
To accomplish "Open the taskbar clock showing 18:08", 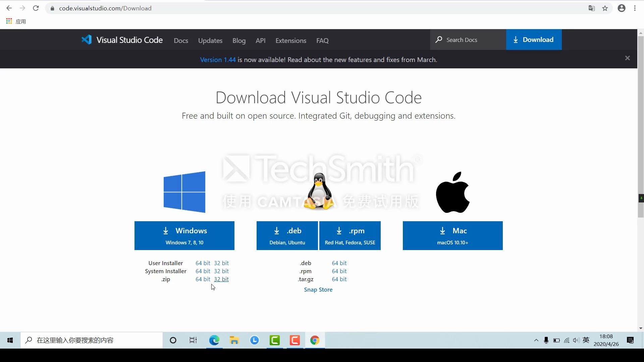I will (606, 340).
